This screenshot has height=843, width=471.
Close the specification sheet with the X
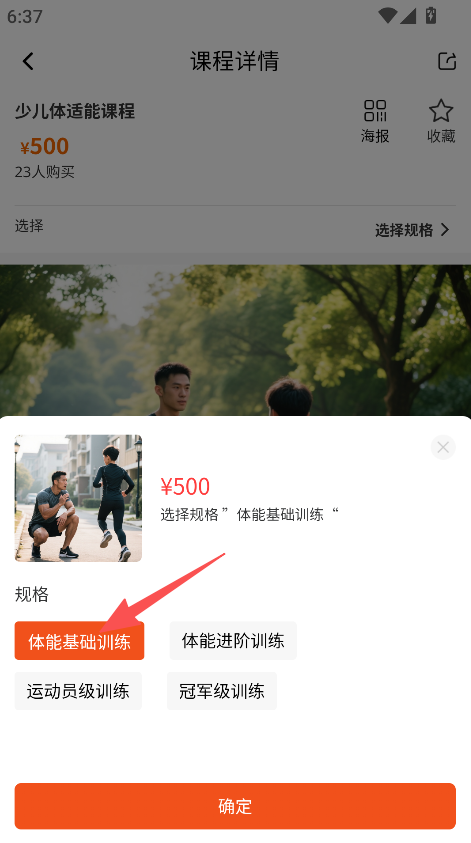pyautogui.click(x=443, y=447)
